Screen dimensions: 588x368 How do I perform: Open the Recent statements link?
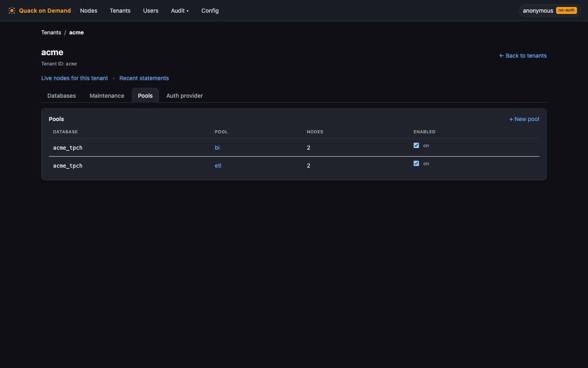[144, 78]
